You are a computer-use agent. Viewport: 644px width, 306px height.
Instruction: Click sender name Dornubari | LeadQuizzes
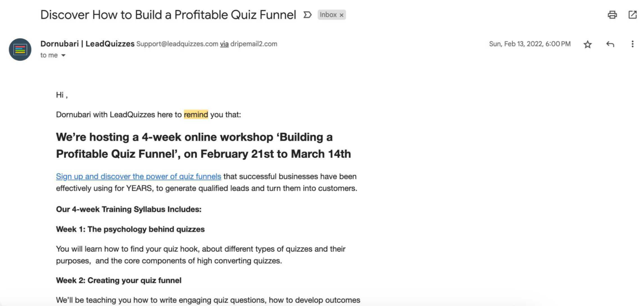click(x=87, y=44)
